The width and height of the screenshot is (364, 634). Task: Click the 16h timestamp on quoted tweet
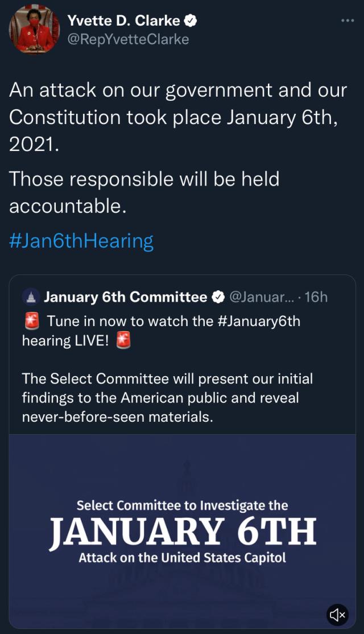(x=316, y=297)
